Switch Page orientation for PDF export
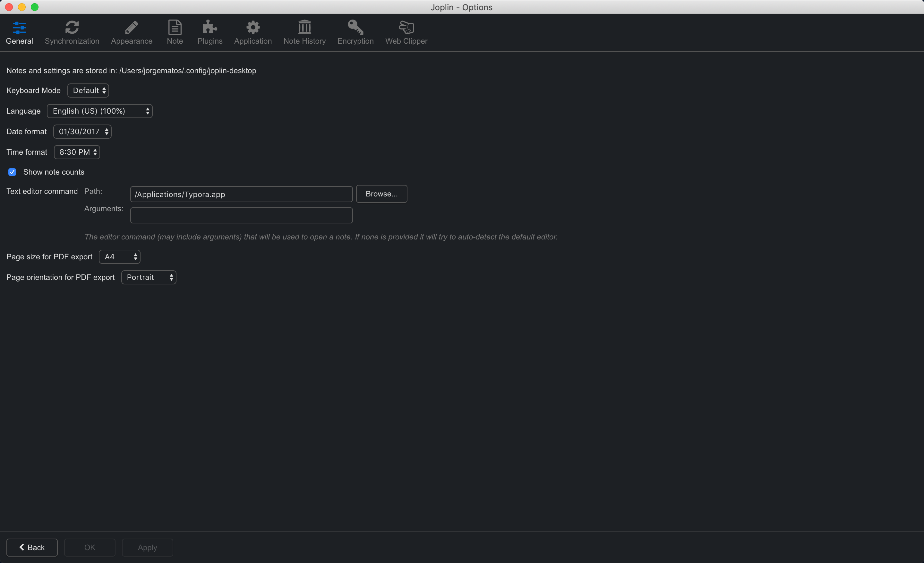The height and width of the screenshot is (563, 924). click(149, 277)
